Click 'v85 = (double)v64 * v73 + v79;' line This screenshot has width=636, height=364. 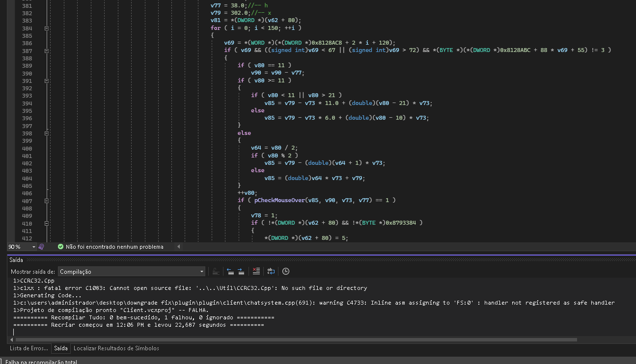click(315, 178)
